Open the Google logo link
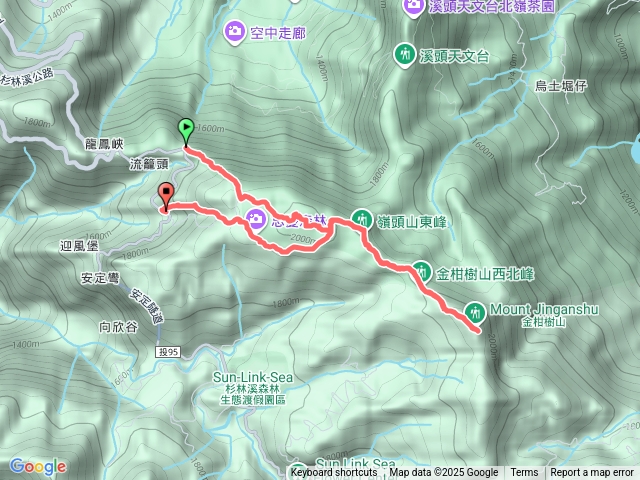The image size is (640, 480). [x=38, y=467]
